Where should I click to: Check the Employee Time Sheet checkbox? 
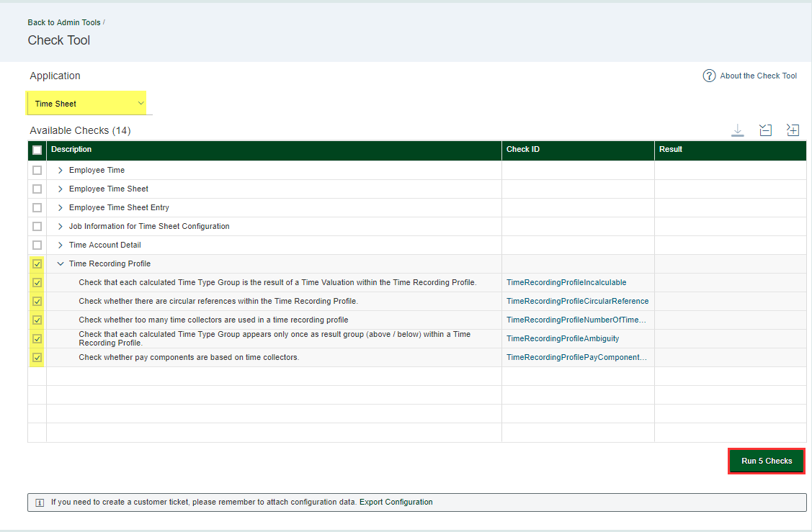[x=37, y=189]
